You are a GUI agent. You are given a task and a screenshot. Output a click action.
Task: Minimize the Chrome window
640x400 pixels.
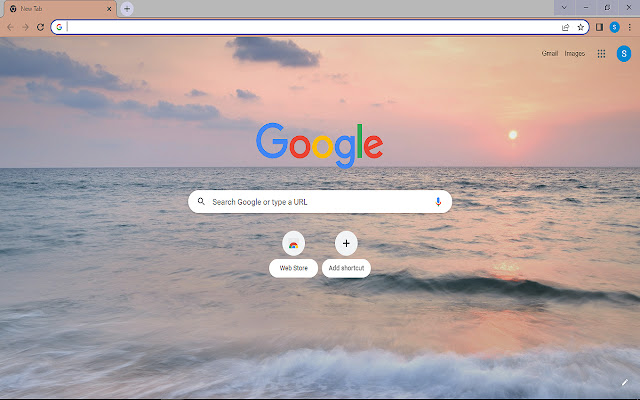[586, 8]
